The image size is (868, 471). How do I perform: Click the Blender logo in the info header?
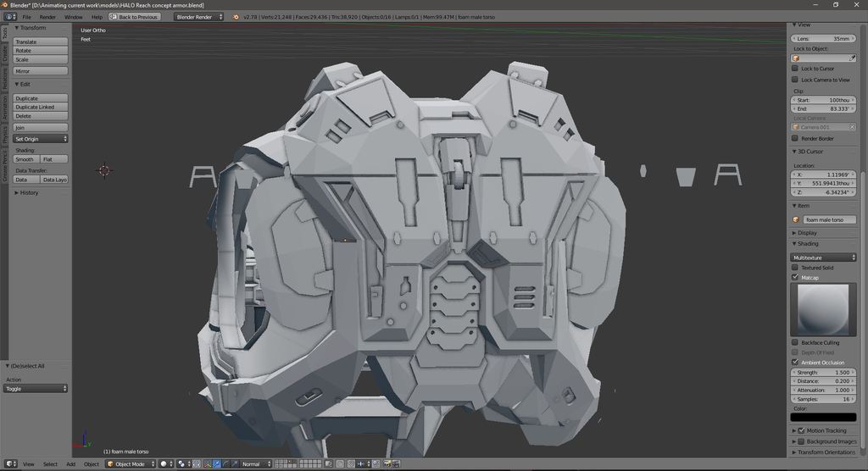click(236, 17)
